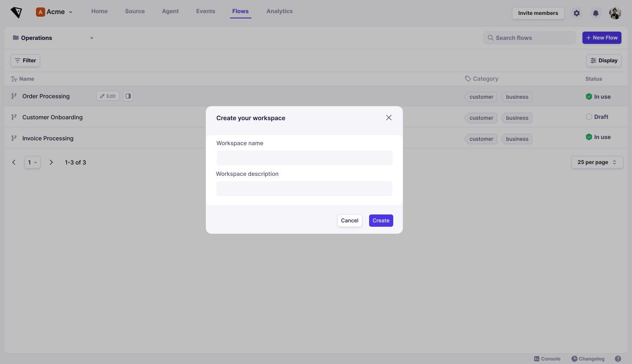Click Cancel in the workspace dialog
632x364 pixels.
(350, 221)
